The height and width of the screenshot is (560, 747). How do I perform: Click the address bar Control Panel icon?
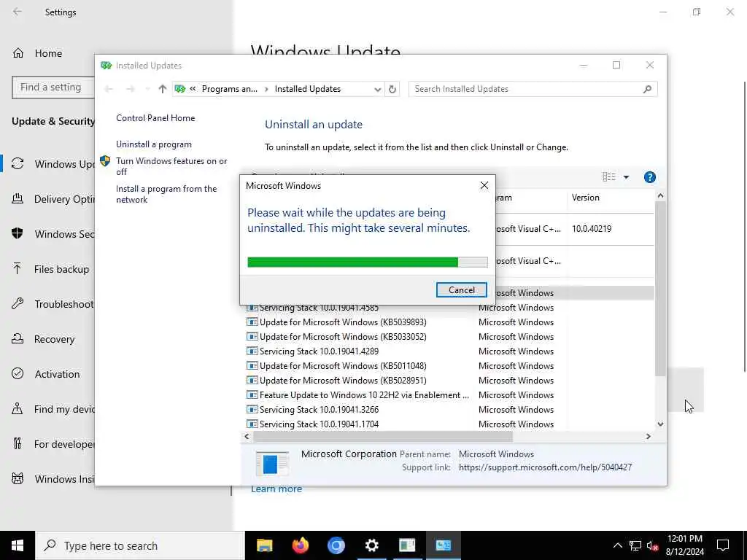coord(180,89)
